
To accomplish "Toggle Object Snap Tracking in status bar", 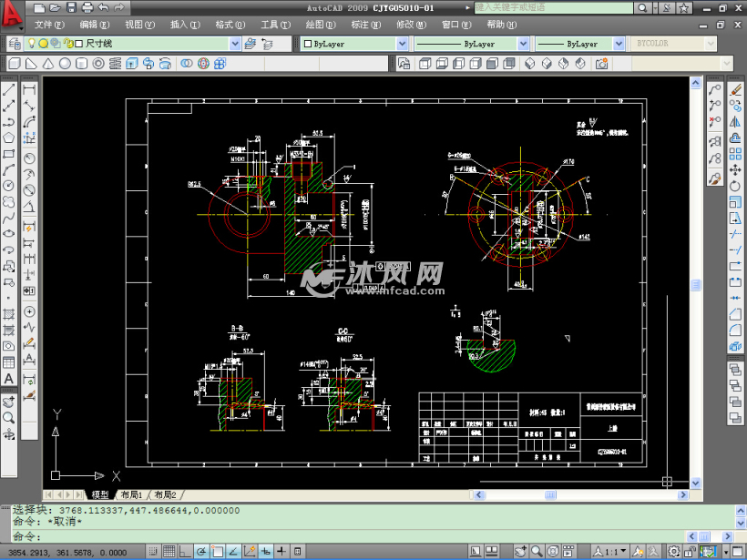I will pos(233,552).
